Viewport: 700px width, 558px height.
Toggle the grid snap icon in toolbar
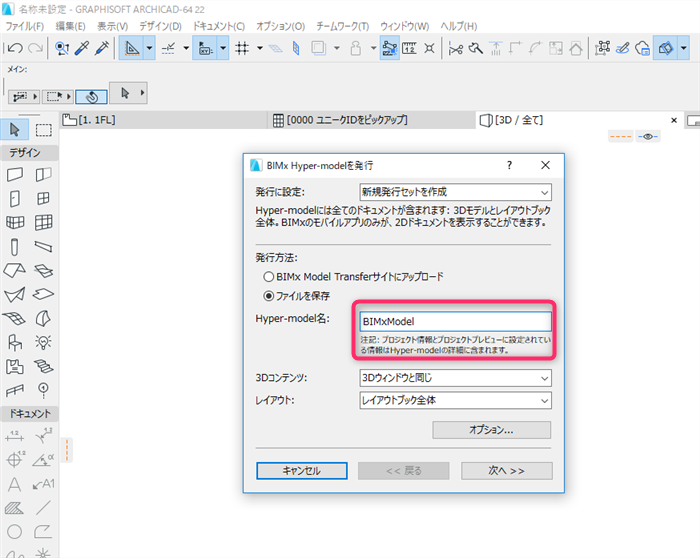242,48
